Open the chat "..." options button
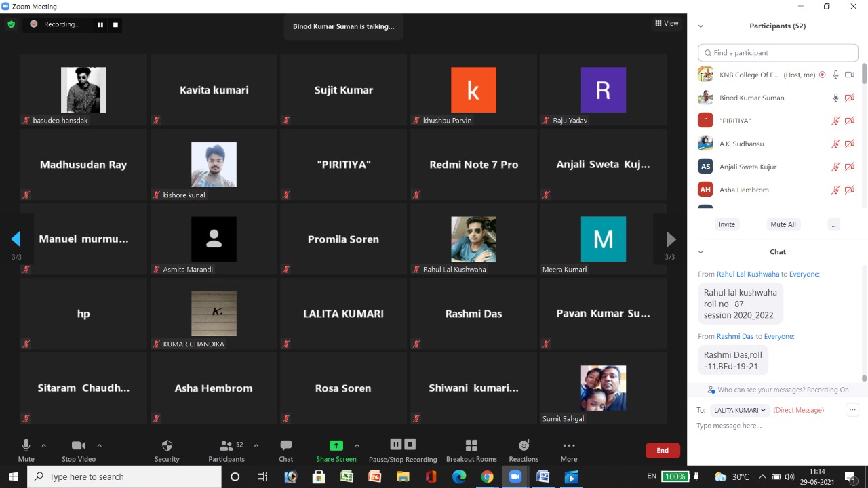The width and height of the screenshot is (868, 488). (852, 410)
